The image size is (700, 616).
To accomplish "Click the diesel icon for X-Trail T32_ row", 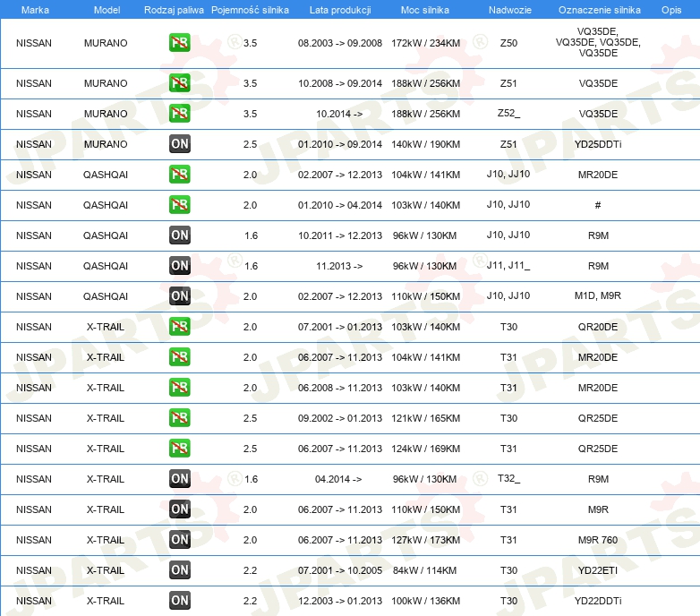I will coord(180,479).
